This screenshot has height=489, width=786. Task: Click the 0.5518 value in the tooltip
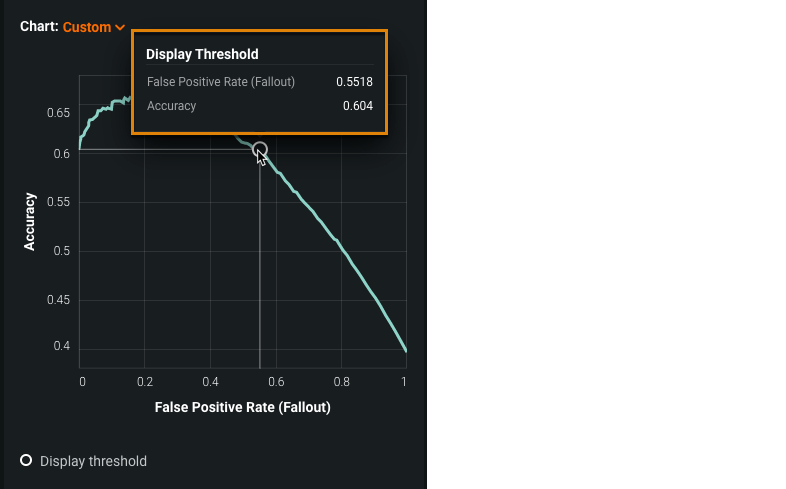354,82
